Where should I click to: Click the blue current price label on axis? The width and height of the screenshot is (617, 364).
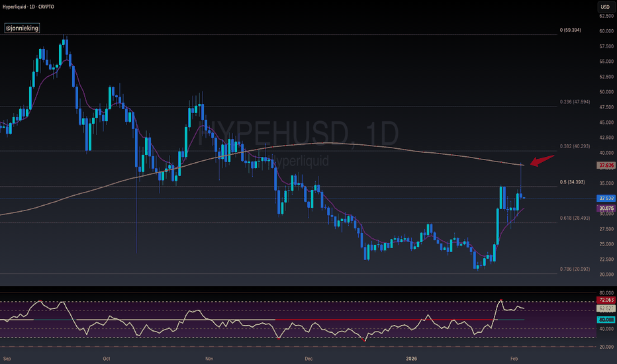click(606, 199)
